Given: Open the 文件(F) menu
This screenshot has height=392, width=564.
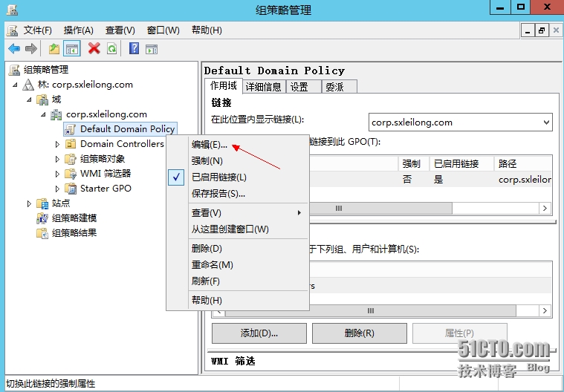Looking at the screenshot, I should click(x=38, y=30).
